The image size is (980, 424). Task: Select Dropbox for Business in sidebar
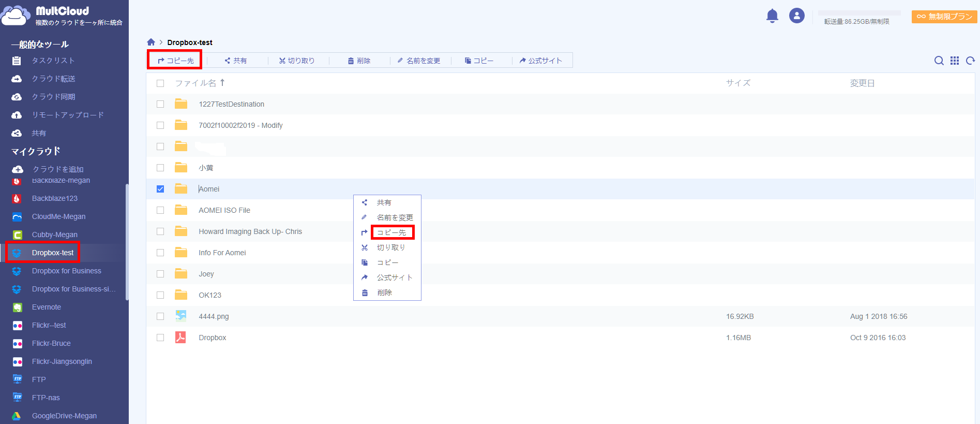coord(67,271)
